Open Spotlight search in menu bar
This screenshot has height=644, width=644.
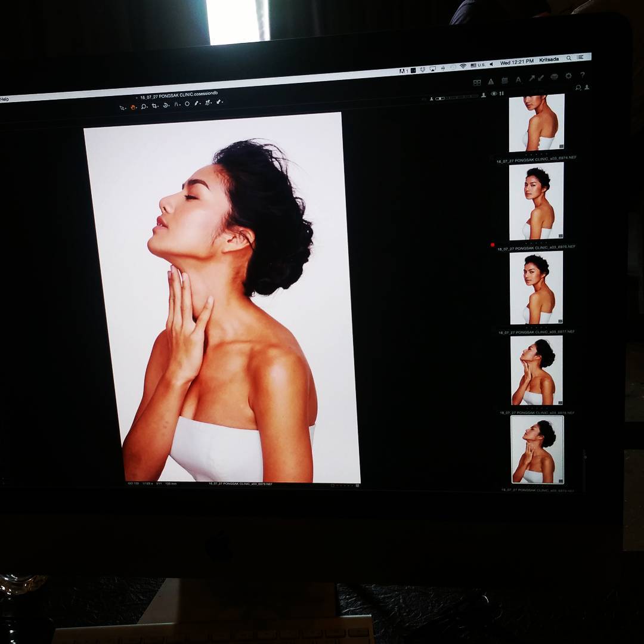[569, 58]
